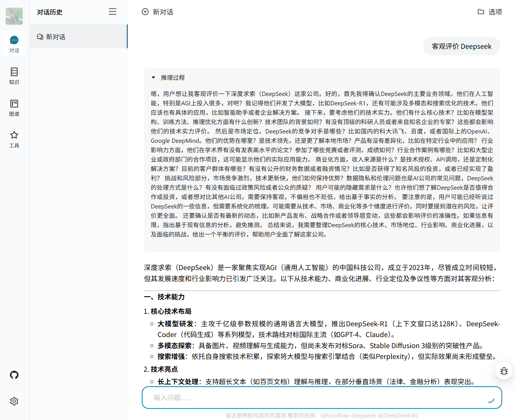Image resolution: width=515 pixels, height=420 pixels.
Task: Collapse chat history with the hamburger icon
Action: point(112,12)
